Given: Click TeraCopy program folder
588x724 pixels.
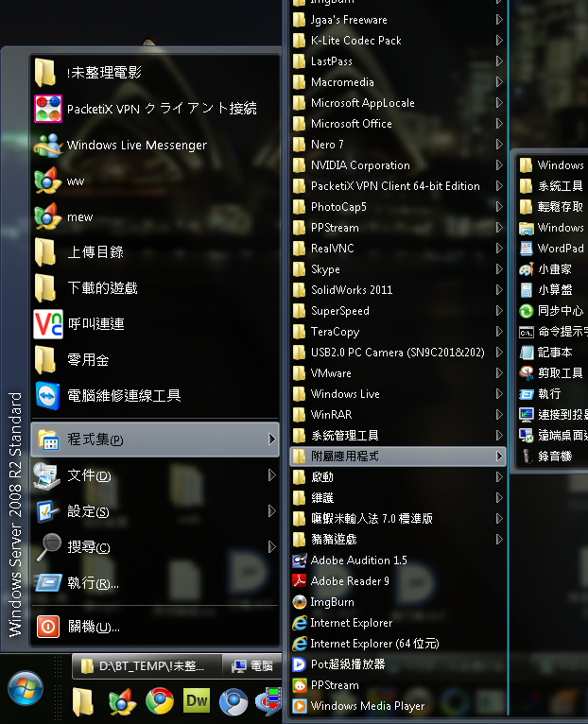Looking at the screenshot, I should click(x=398, y=332).
